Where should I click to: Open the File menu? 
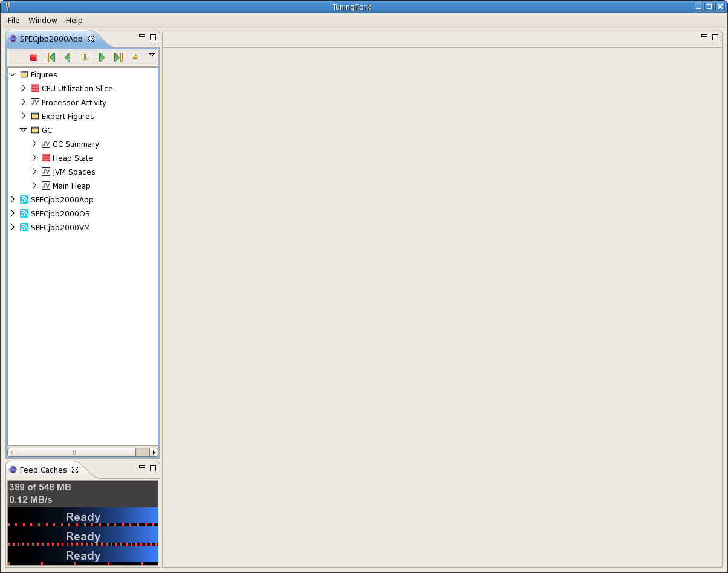(13, 21)
